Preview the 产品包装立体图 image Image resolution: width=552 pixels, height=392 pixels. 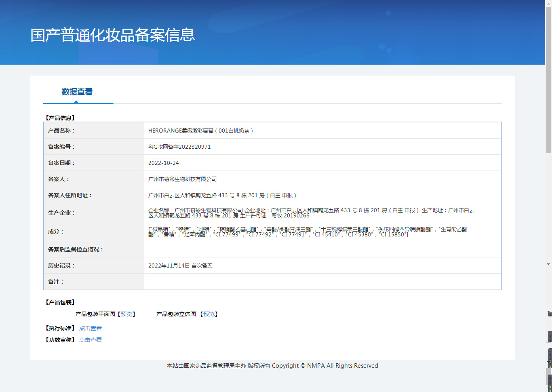point(209,314)
